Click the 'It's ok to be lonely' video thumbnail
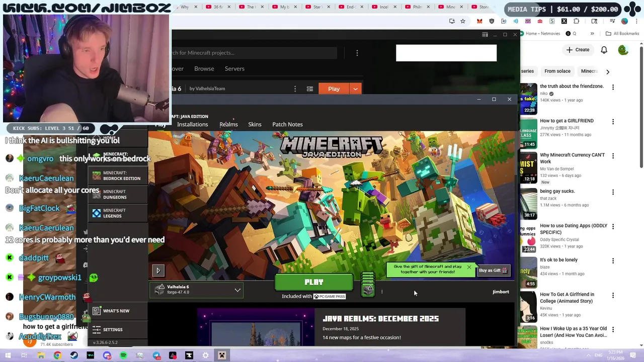 pyautogui.click(x=528, y=272)
